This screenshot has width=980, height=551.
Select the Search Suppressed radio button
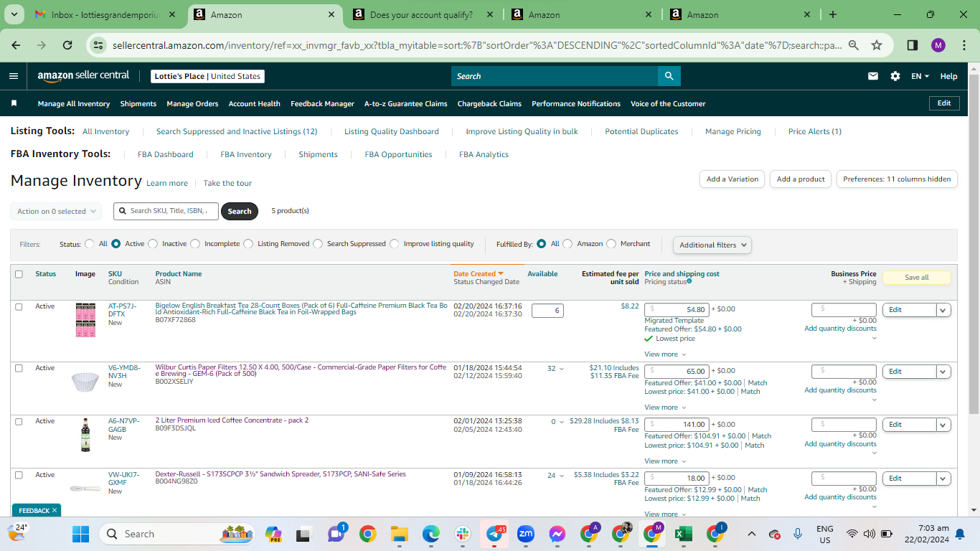click(x=318, y=244)
